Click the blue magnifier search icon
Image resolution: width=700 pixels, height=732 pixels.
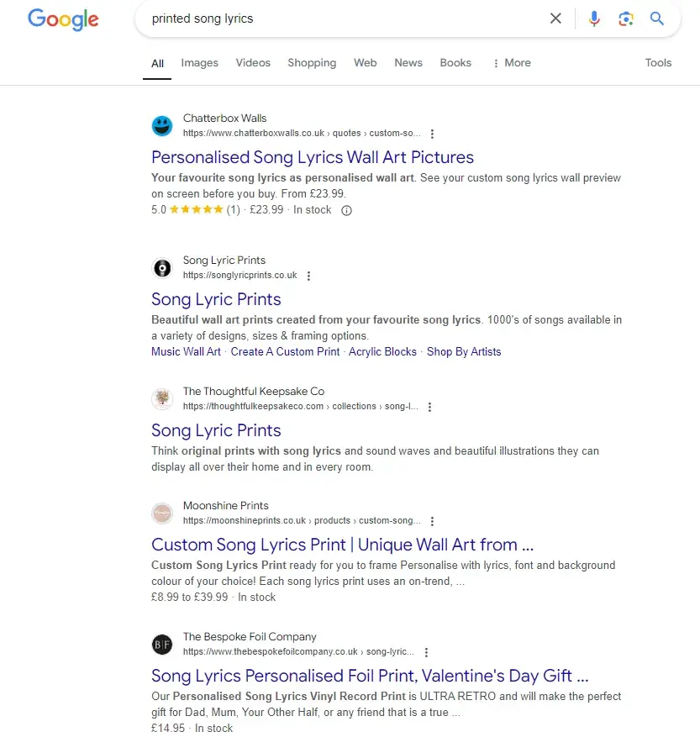tap(657, 18)
